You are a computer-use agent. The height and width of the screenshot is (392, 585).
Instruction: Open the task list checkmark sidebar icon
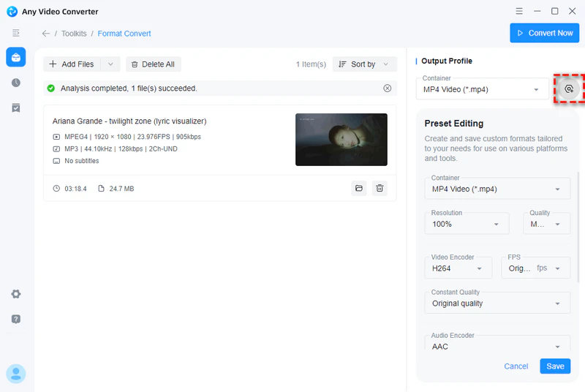pyautogui.click(x=15, y=108)
